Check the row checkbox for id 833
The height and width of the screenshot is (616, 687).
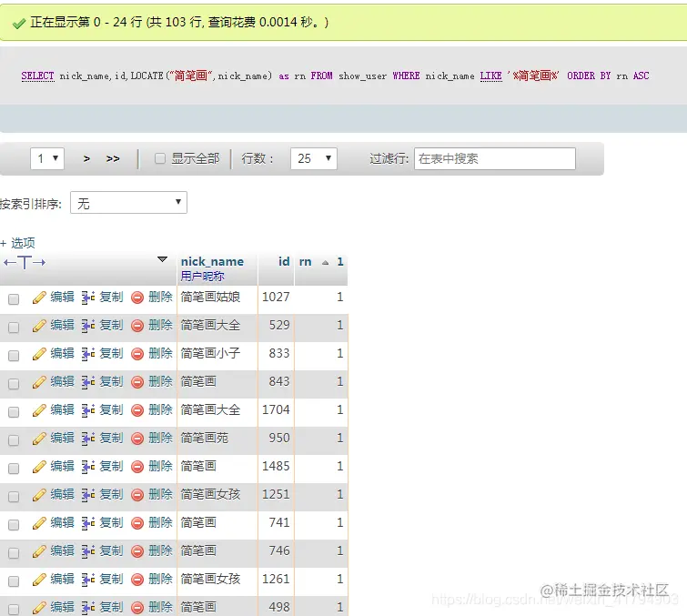(14, 356)
